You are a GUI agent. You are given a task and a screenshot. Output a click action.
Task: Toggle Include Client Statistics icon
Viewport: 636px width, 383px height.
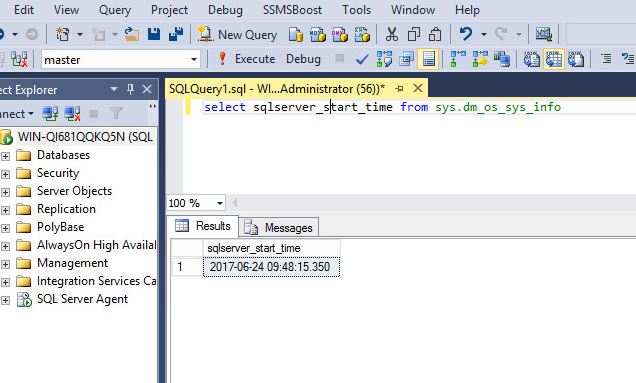502,59
